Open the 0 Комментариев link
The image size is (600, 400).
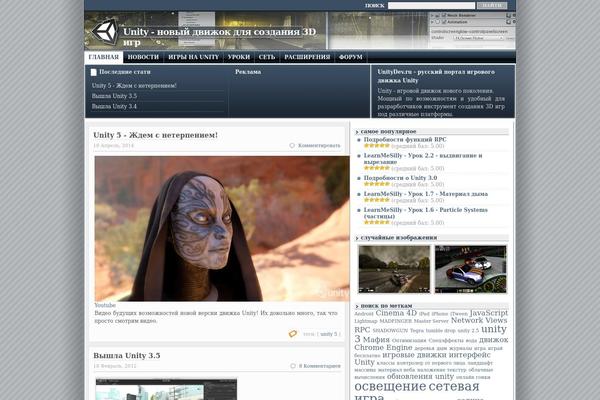pyautogui.click(x=320, y=366)
